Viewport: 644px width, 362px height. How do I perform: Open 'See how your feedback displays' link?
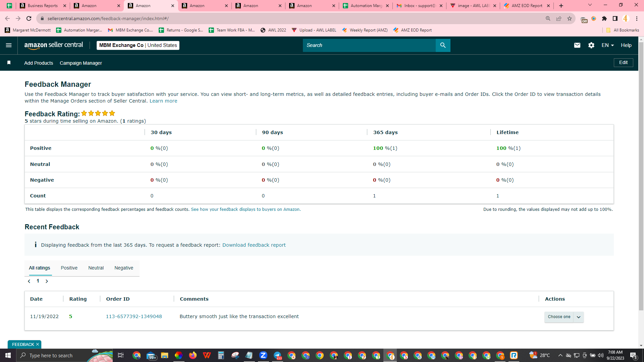(x=245, y=209)
